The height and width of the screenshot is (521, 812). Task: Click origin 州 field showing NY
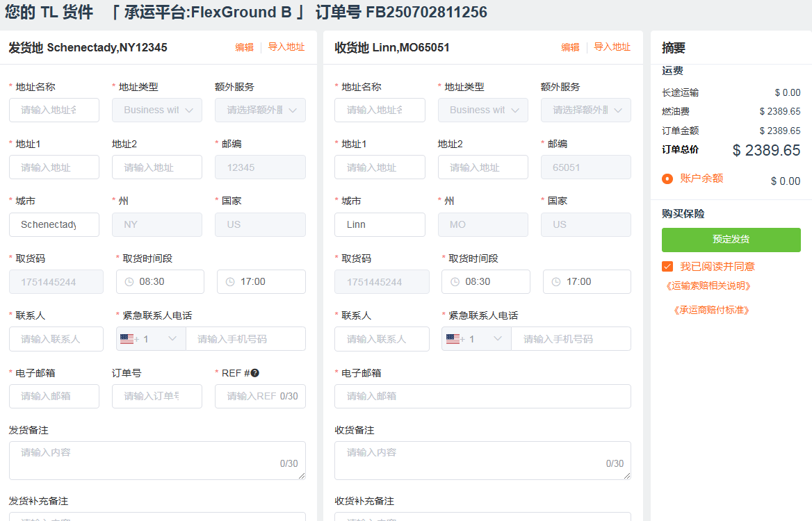[x=157, y=224]
